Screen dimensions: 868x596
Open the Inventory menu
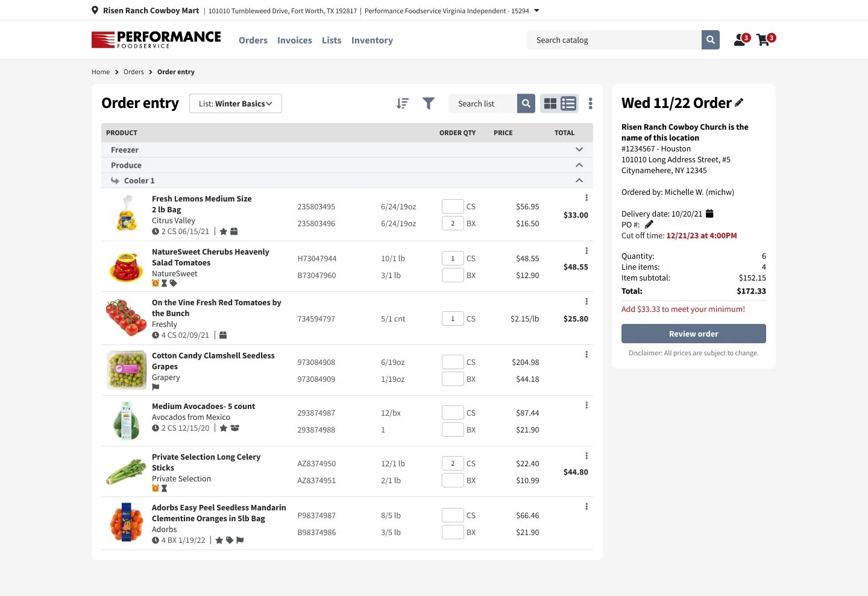pos(372,40)
